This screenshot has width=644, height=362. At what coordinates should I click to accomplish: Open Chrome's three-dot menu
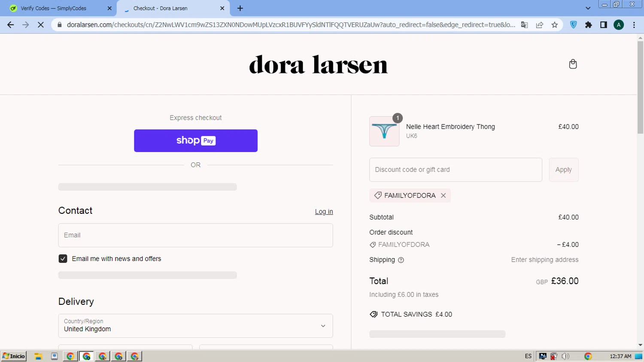point(634,25)
